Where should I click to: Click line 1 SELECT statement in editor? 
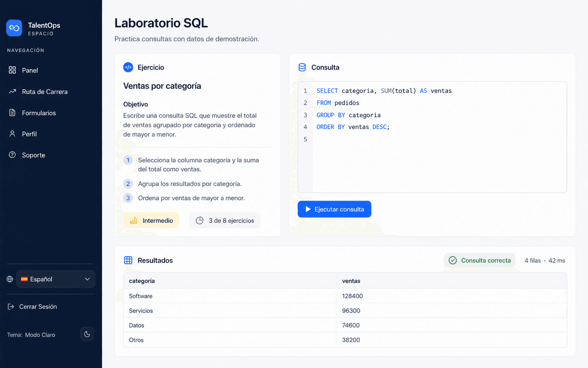[384, 91]
